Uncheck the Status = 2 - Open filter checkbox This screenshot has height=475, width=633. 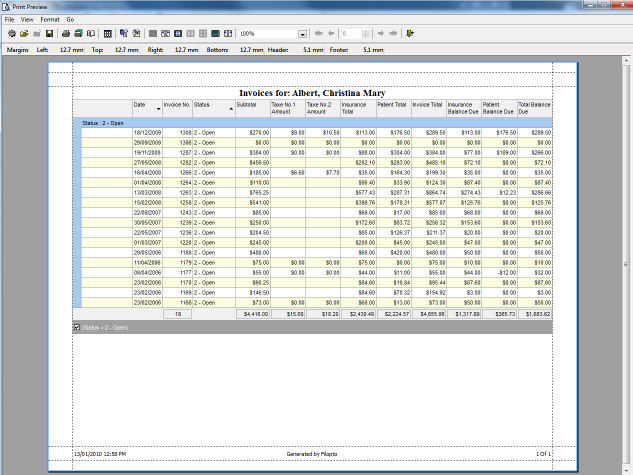point(77,327)
